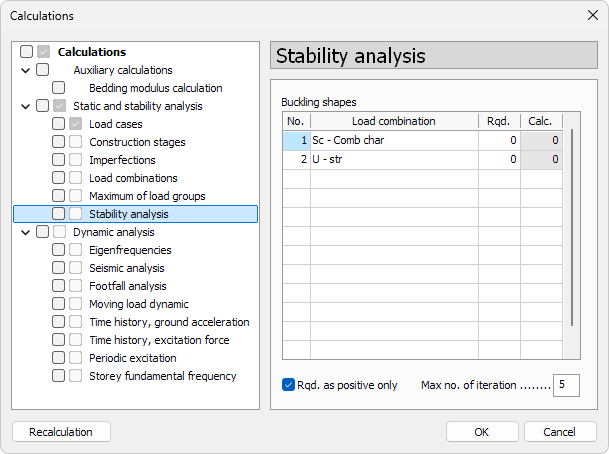Edit the Max no. of iteration field

pyautogui.click(x=566, y=385)
